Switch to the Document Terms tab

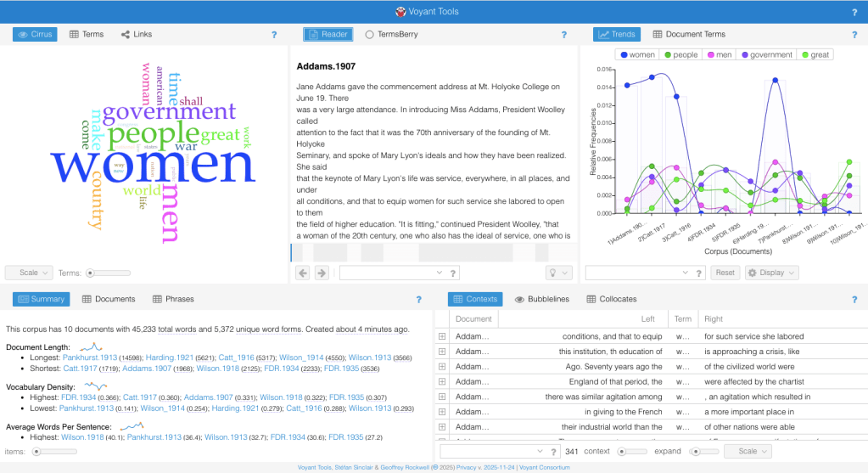689,35
